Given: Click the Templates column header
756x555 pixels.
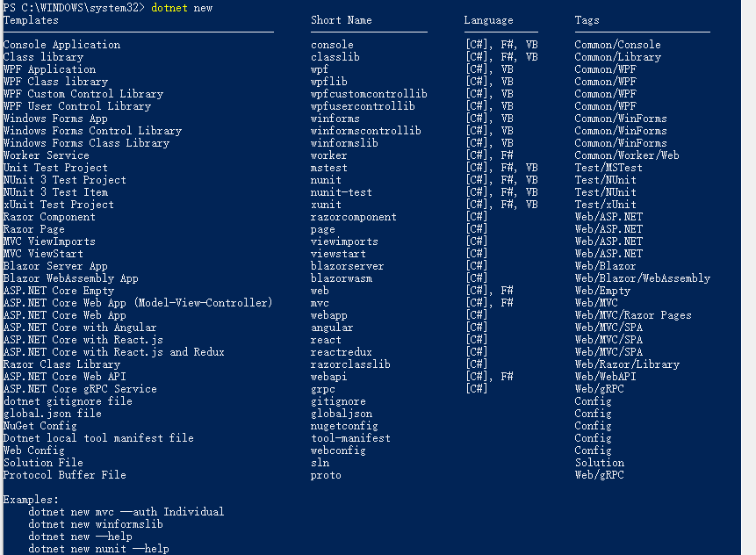Looking at the screenshot, I should point(31,20).
